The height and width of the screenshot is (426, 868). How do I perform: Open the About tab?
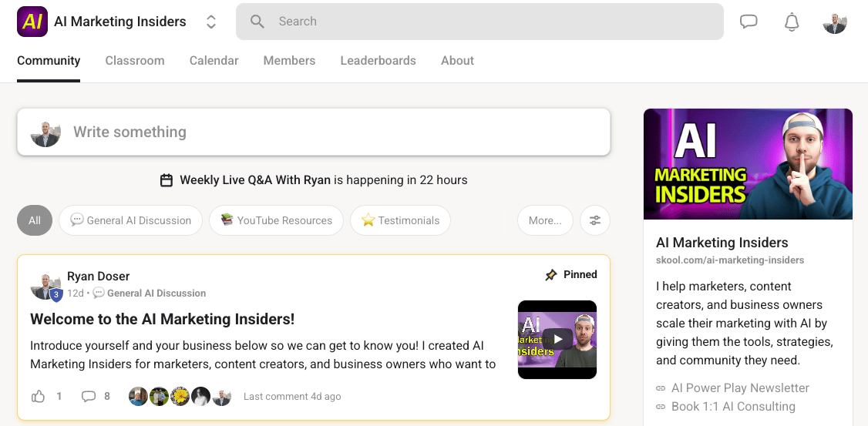tap(457, 61)
